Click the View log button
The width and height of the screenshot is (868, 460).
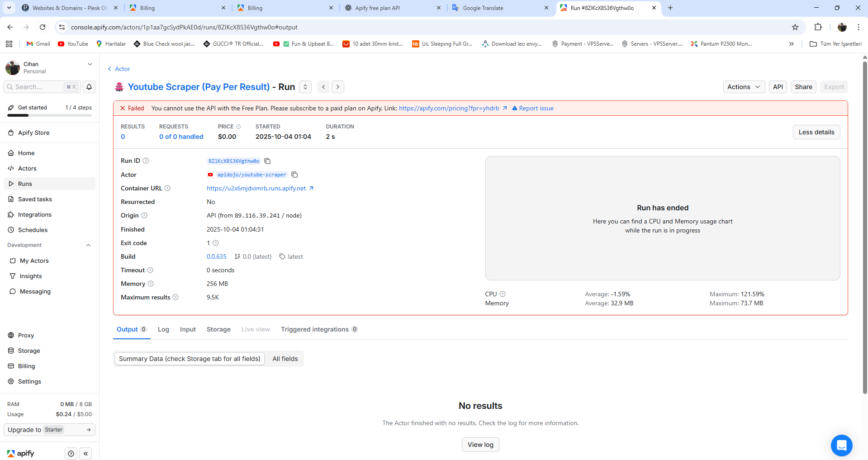click(480, 445)
